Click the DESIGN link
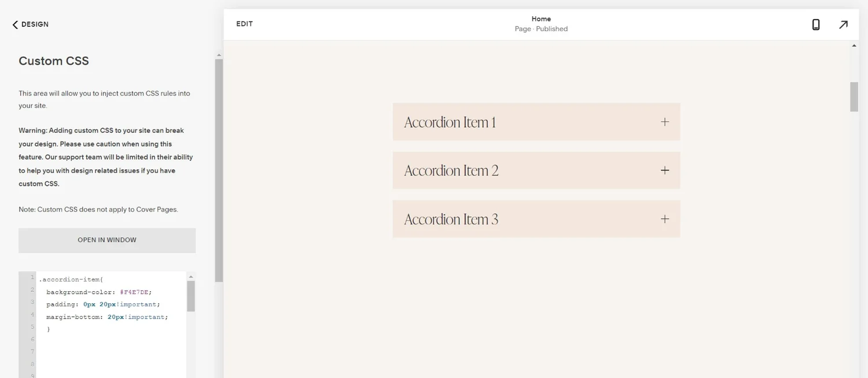The width and height of the screenshot is (868, 378). pos(35,24)
